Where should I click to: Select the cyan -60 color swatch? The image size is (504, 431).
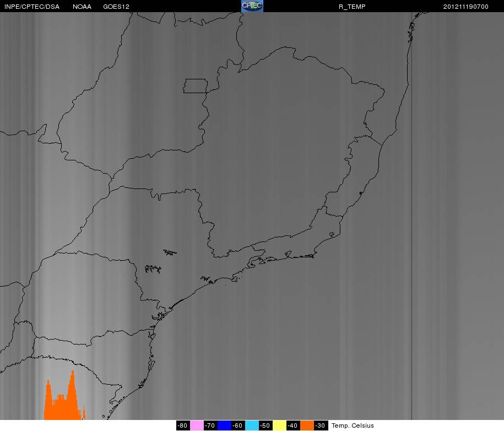(252, 425)
